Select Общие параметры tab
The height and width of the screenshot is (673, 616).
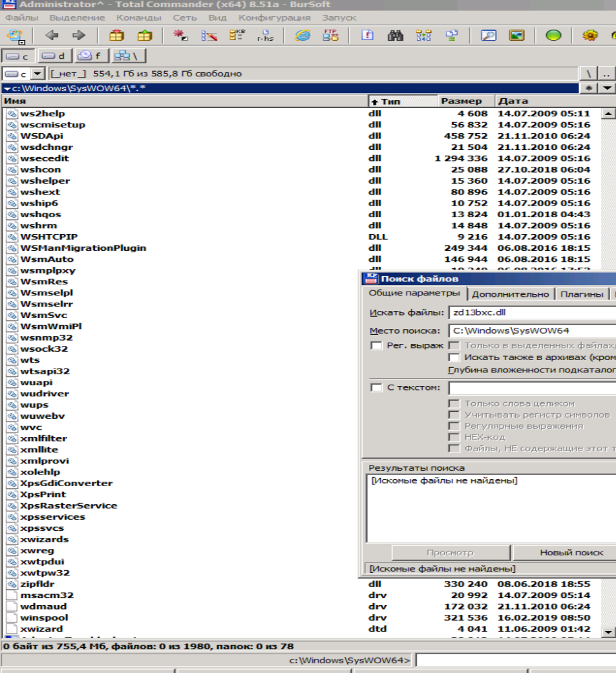pyautogui.click(x=414, y=293)
